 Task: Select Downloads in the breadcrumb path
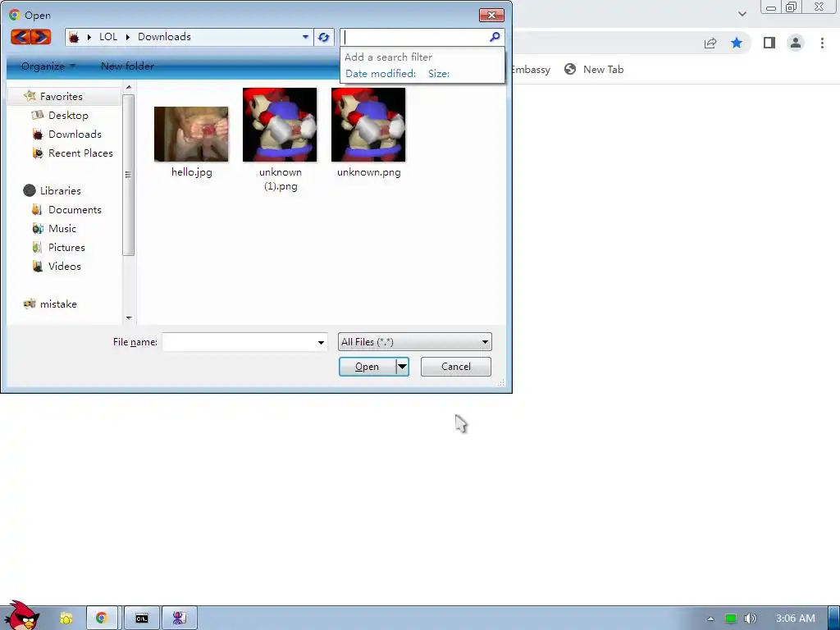(164, 36)
